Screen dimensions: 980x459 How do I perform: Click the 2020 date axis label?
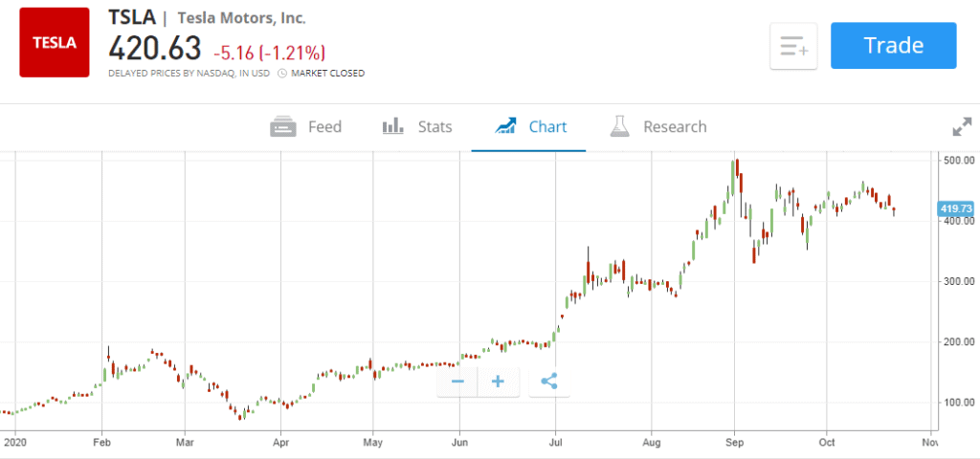tap(15, 443)
